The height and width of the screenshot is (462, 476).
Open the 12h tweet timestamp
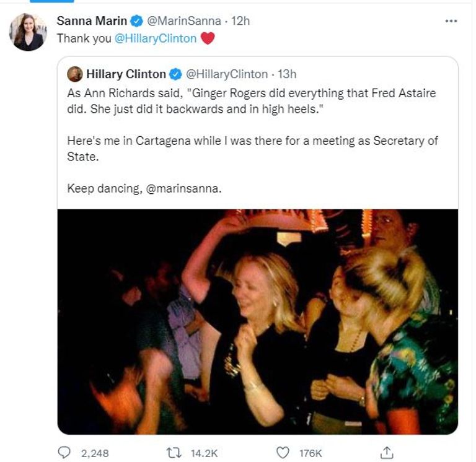(x=240, y=20)
